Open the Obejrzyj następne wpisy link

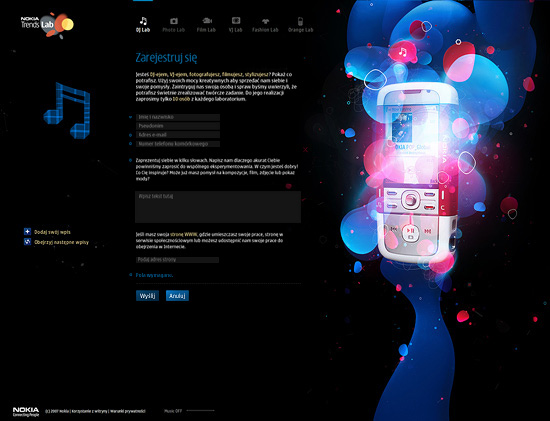pos(61,242)
